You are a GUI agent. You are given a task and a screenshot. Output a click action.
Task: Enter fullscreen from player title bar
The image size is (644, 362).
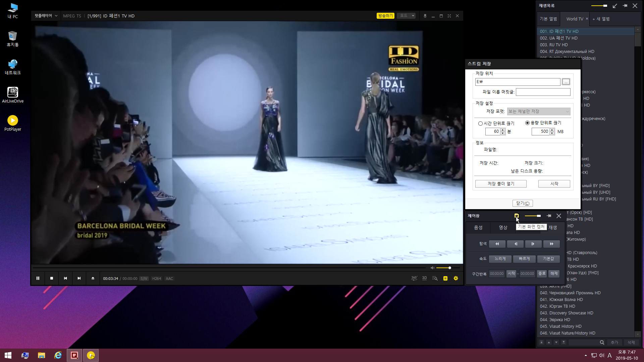(449, 16)
